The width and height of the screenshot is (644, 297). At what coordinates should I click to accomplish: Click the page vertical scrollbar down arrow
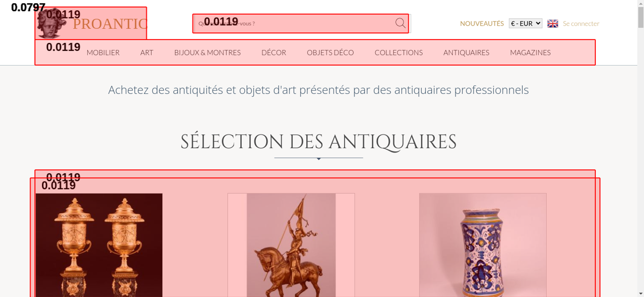(x=640, y=293)
